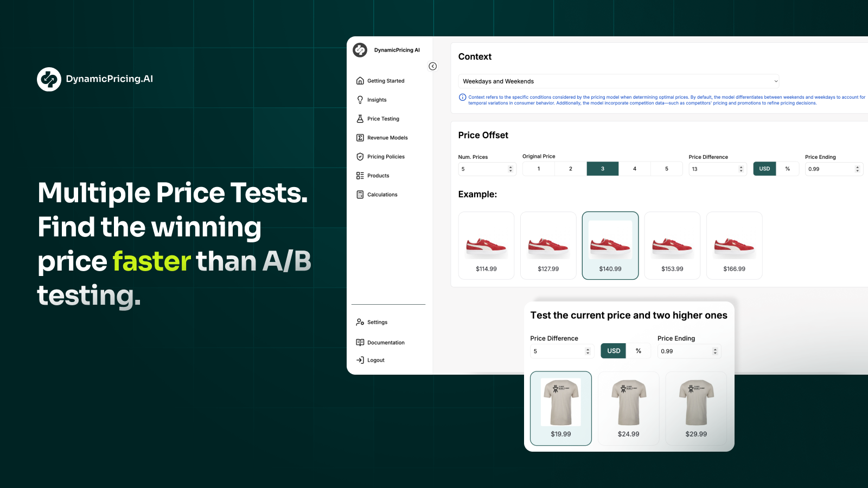The image size is (868, 488).
Task: Click the Price Ending field in Price Offset
Action: point(834,169)
